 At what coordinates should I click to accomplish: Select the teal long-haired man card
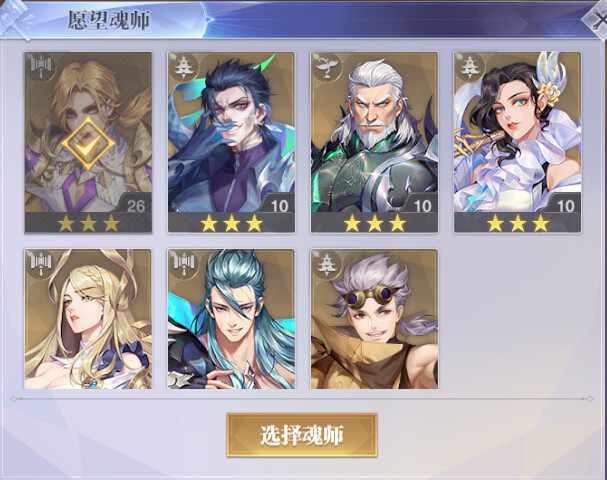pyautogui.click(x=231, y=319)
